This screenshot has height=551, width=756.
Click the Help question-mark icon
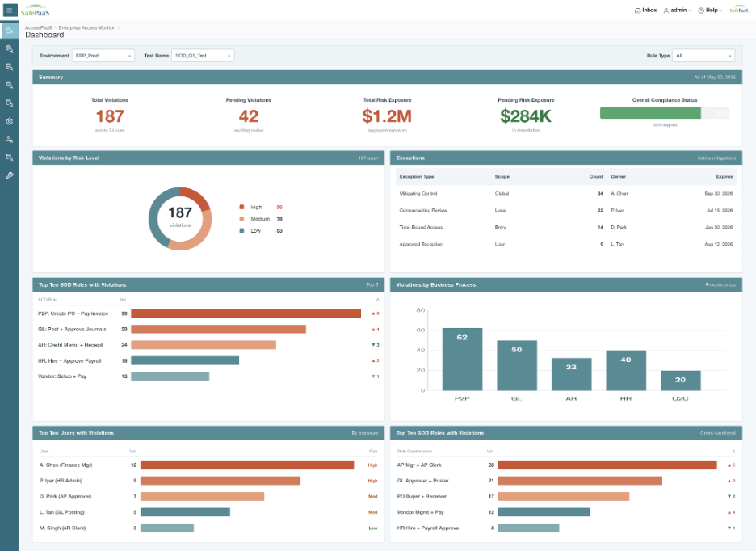click(x=701, y=11)
